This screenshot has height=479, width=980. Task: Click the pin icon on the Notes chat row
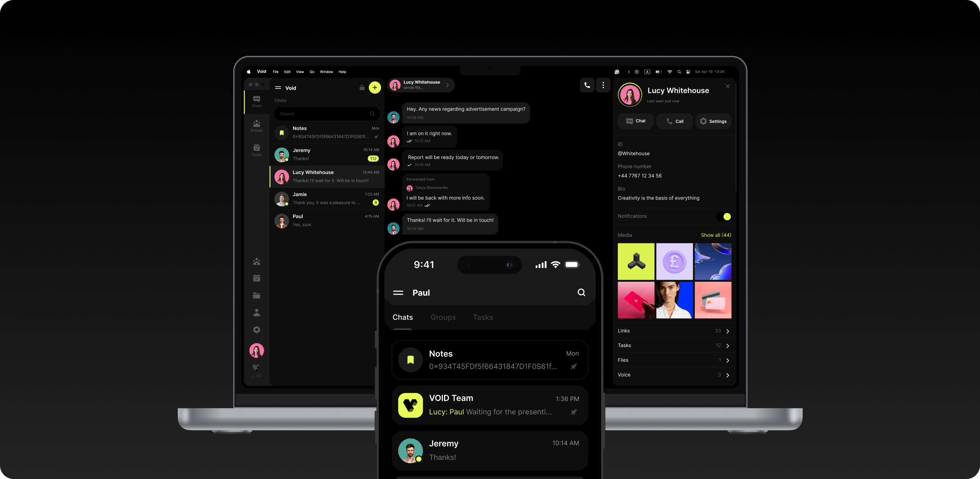(376, 137)
